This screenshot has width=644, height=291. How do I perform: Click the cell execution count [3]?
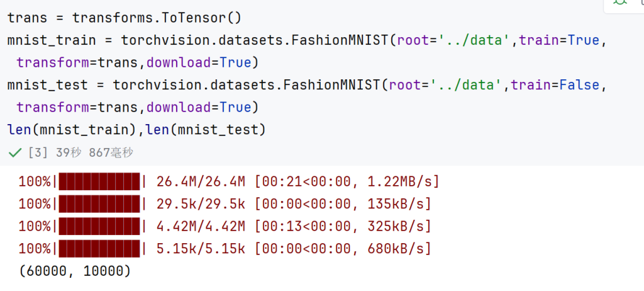pyautogui.click(x=38, y=153)
